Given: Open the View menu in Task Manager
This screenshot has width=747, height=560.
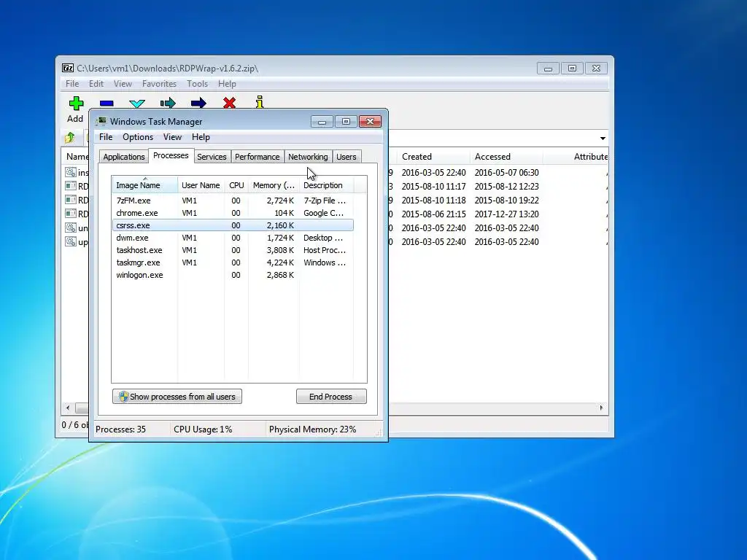Looking at the screenshot, I should click(x=172, y=137).
